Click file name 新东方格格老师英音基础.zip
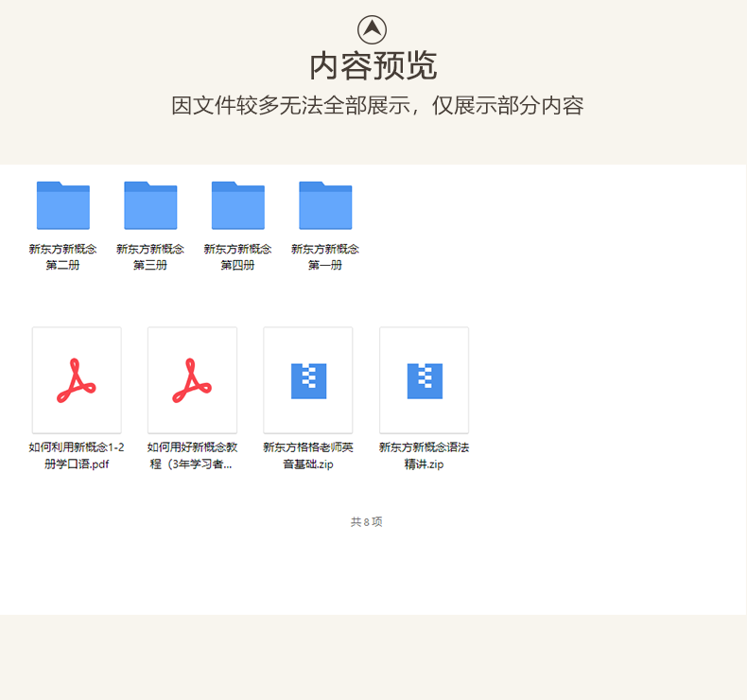The width and height of the screenshot is (747, 700). point(308,456)
